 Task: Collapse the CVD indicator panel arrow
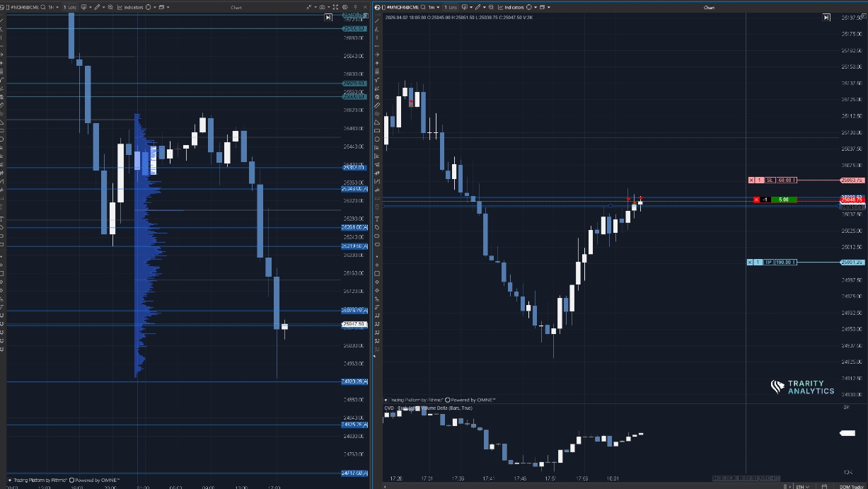(x=386, y=400)
